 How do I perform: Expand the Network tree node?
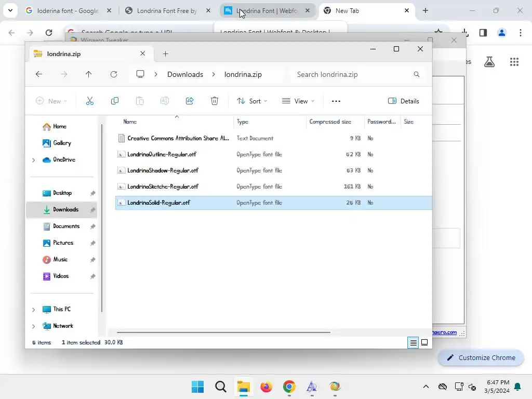(34, 326)
